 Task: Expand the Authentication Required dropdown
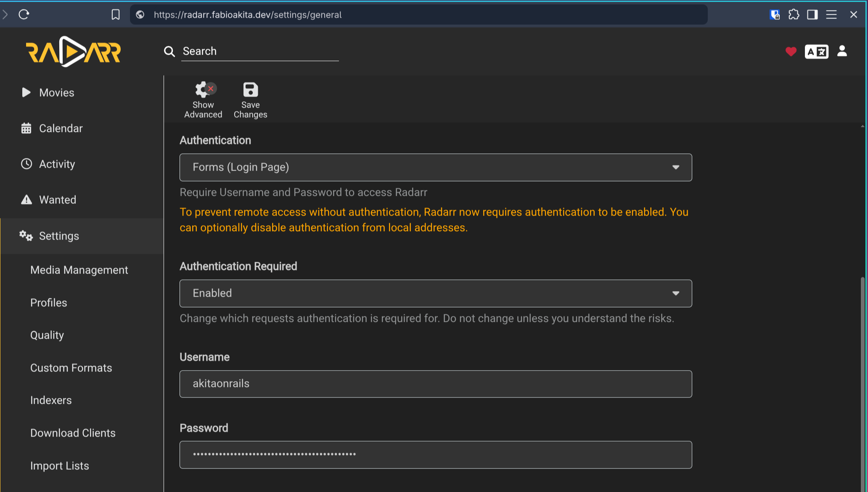pyautogui.click(x=436, y=293)
